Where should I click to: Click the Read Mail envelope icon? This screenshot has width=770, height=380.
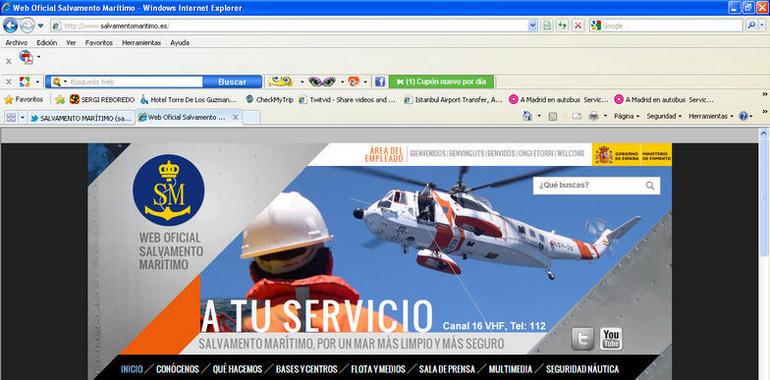(x=577, y=116)
